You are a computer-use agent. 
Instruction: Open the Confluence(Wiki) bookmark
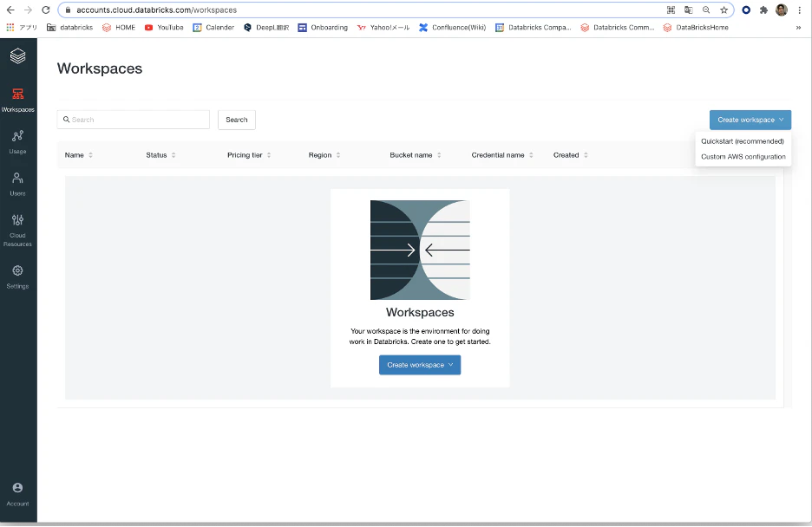(x=452, y=28)
